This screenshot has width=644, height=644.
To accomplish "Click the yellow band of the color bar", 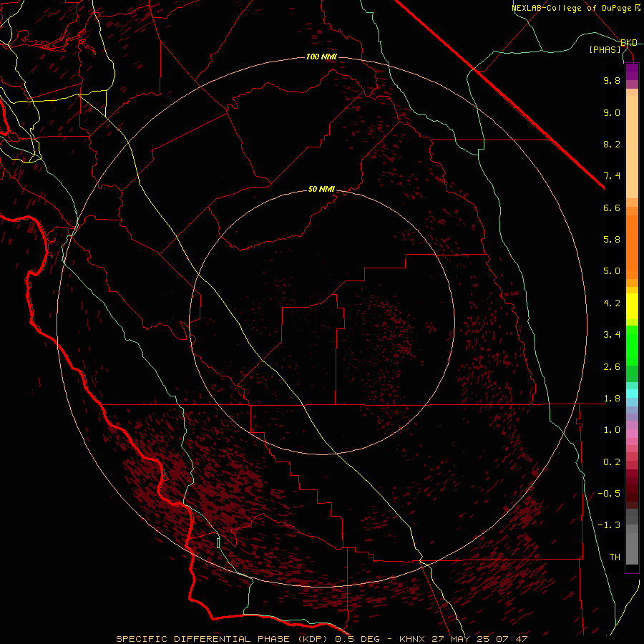I will (x=632, y=306).
